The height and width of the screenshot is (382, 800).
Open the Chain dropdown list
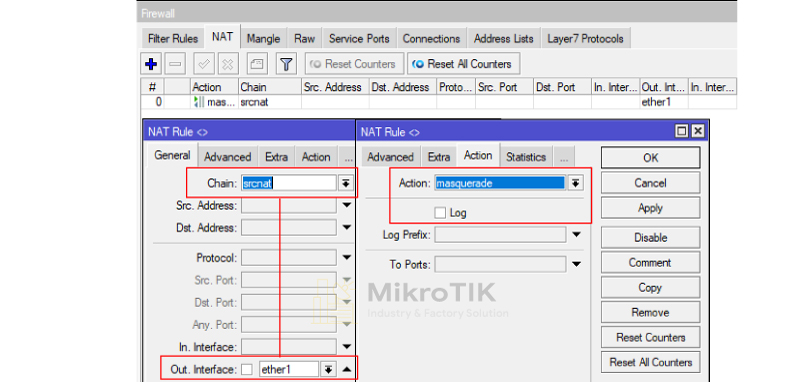[x=346, y=183]
